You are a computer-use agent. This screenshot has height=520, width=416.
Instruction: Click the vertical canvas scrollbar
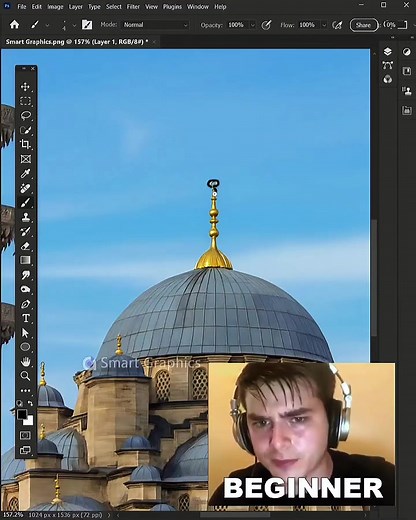click(375, 277)
